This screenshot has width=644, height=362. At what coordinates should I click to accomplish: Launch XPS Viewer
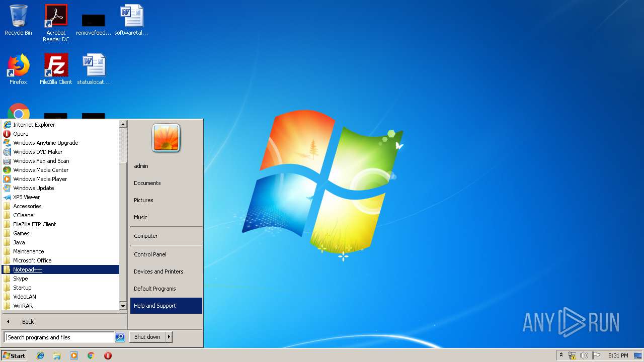pos(60,197)
